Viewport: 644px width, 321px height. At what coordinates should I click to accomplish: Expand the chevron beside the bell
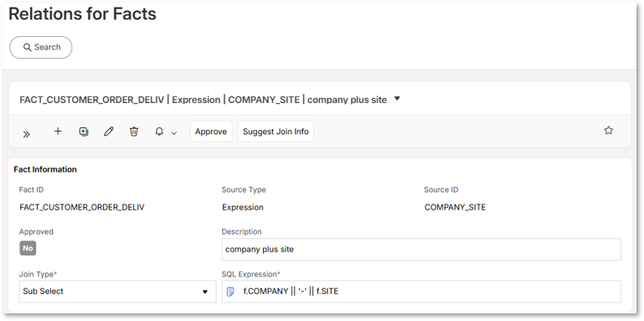(173, 132)
